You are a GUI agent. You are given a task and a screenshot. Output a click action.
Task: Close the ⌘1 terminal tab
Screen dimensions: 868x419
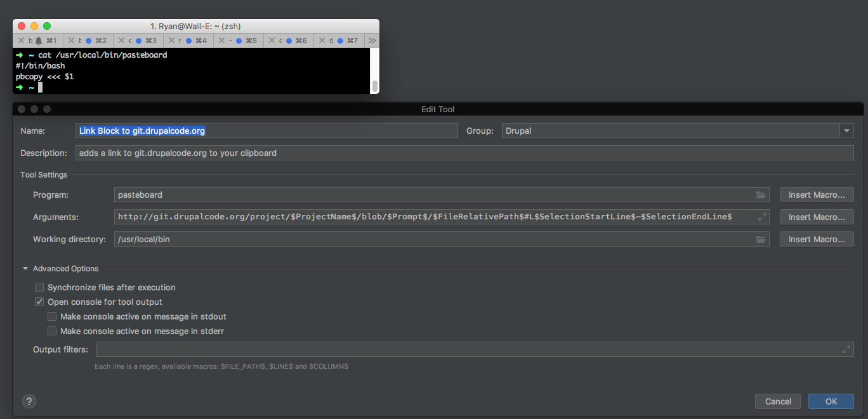pos(21,41)
